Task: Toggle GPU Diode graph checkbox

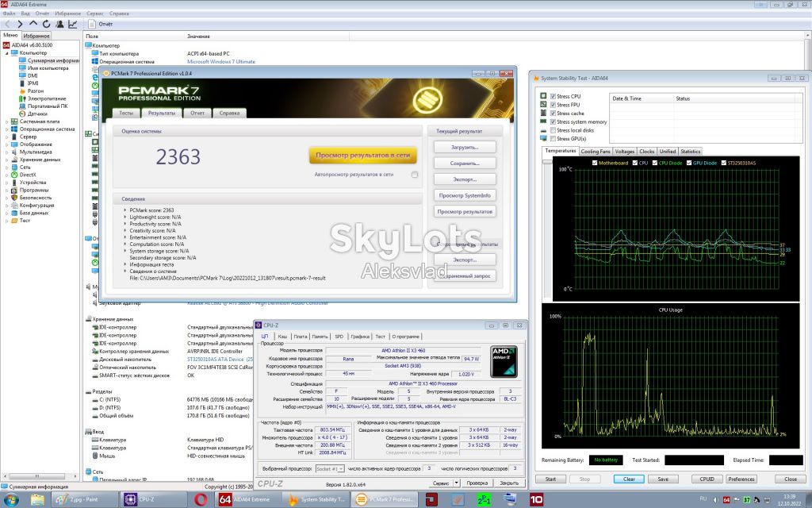Action: 689,163
